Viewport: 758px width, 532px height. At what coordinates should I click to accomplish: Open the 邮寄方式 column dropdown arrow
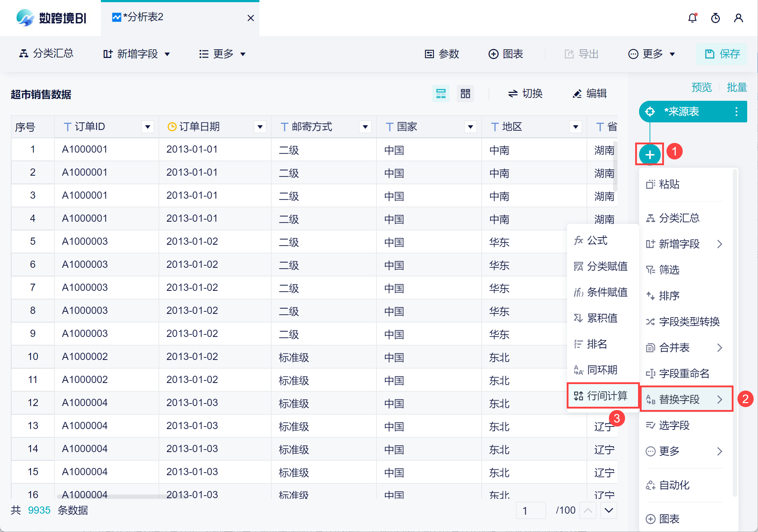(365, 127)
